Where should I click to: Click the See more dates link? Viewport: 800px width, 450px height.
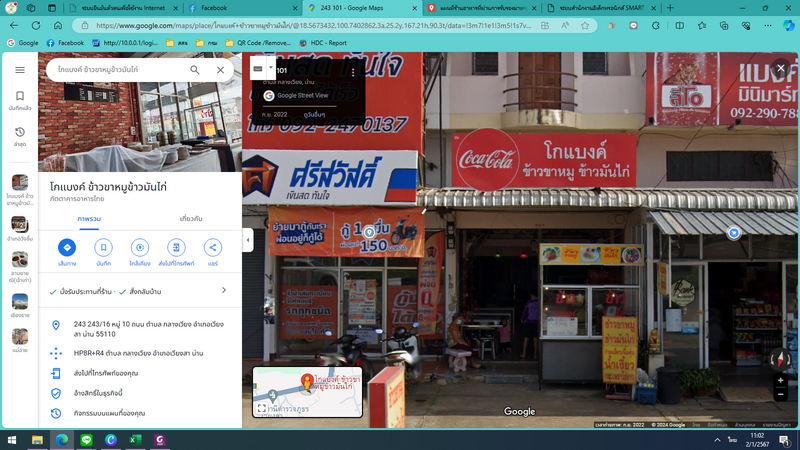point(314,115)
